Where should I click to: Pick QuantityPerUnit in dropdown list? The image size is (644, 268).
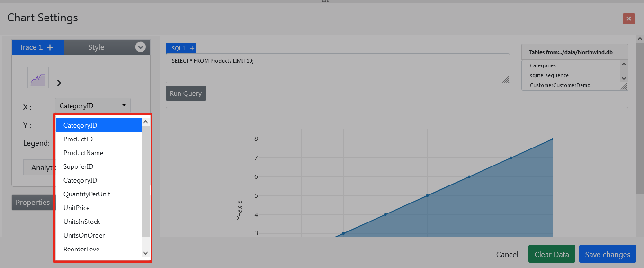click(x=87, y=194)
